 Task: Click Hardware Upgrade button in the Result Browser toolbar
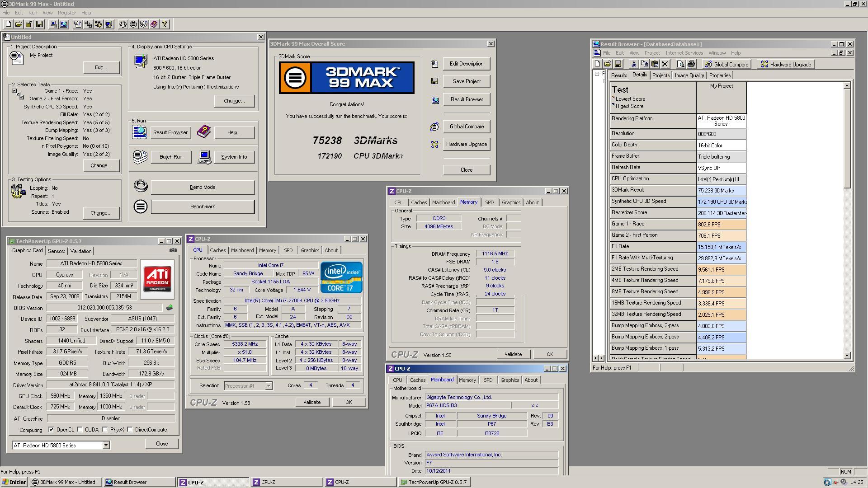click(x=786, y=64)
